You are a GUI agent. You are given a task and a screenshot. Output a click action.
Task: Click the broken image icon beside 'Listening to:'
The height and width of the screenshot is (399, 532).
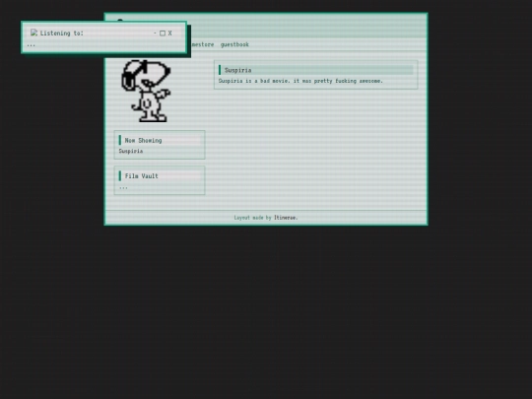coord(33,33)
